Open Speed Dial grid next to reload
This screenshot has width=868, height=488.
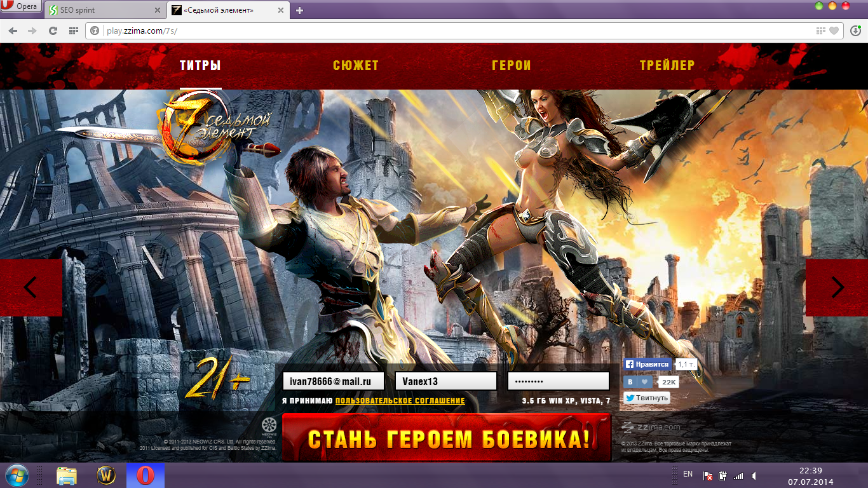click(73, 30)
